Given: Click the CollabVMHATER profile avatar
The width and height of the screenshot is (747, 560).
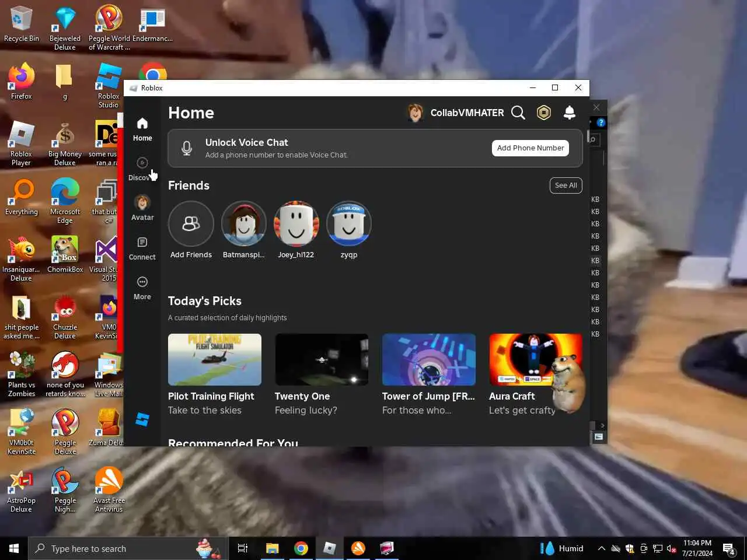Looking at the screenshot, I should [415, 113].
